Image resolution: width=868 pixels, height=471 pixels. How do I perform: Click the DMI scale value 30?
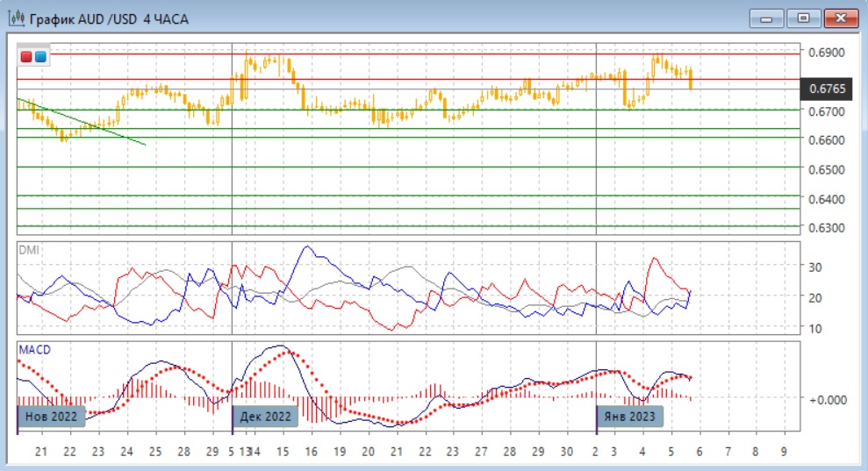pyautogui.click(x=815, y=267)
